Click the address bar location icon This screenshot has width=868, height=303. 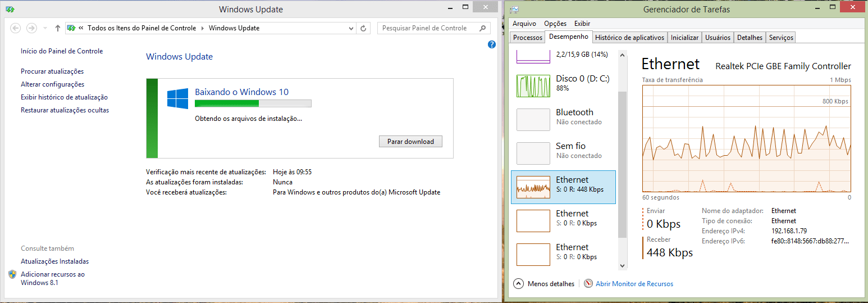71,28
